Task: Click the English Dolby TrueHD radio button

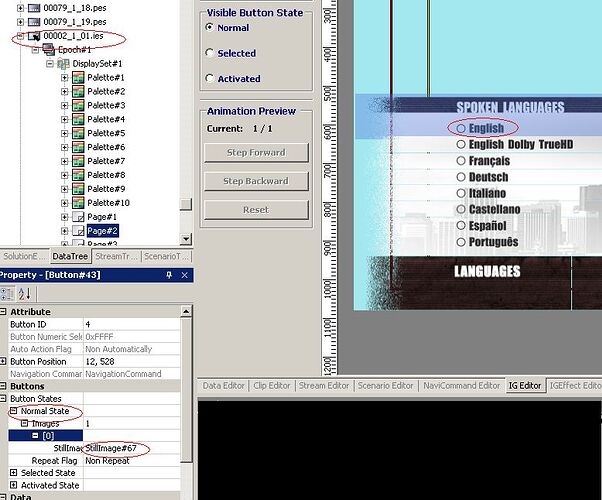Action: click(461, 144)
